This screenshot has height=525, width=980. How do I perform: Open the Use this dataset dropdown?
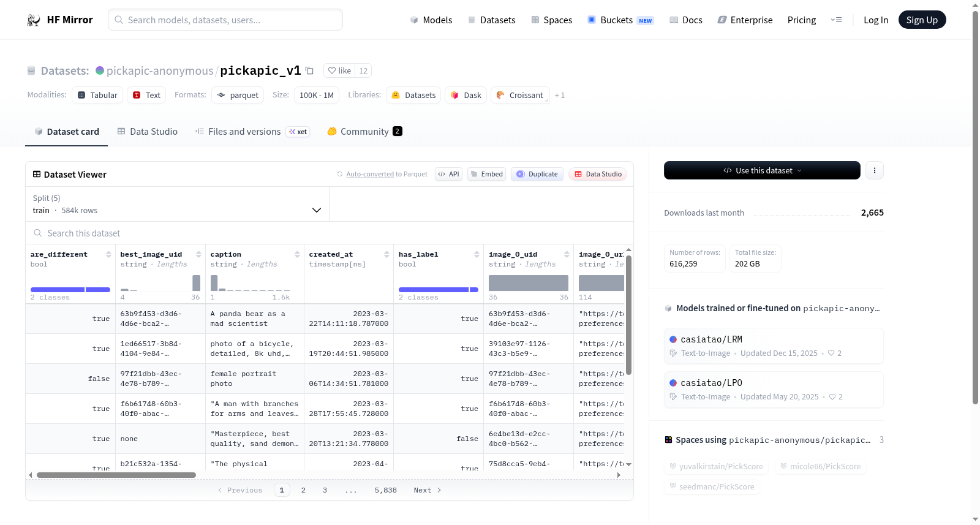point(762,170)
